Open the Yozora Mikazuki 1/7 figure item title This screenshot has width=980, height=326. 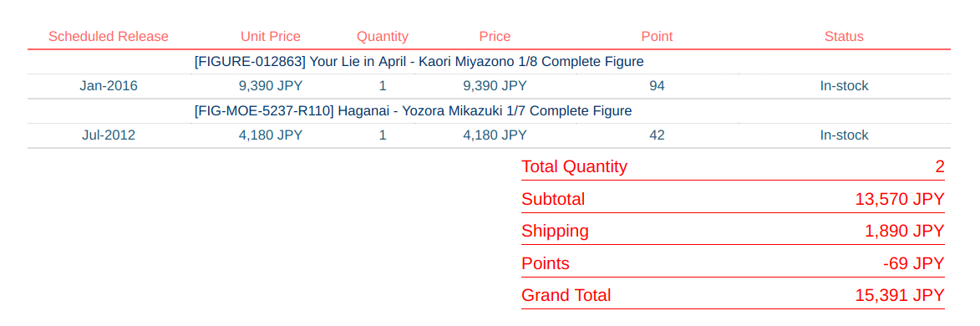413,110
